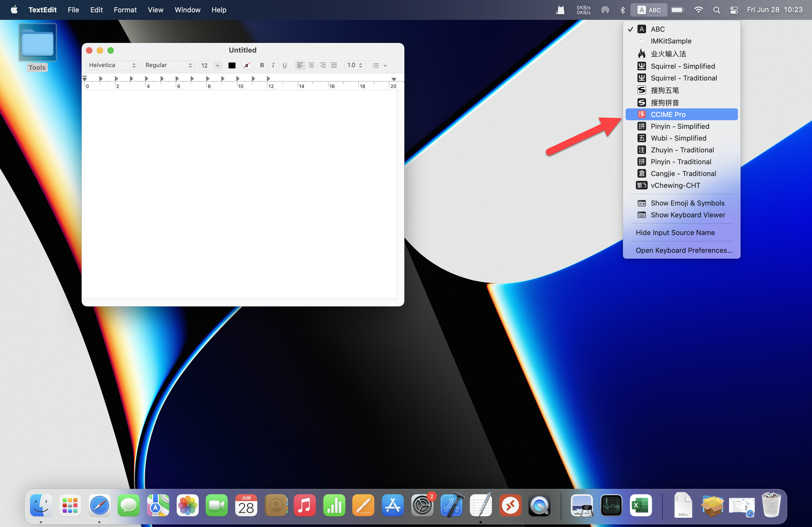This screenshot has height=527, width=812.
Task: Click the center align text icon
Action: [x=311, y=65]
